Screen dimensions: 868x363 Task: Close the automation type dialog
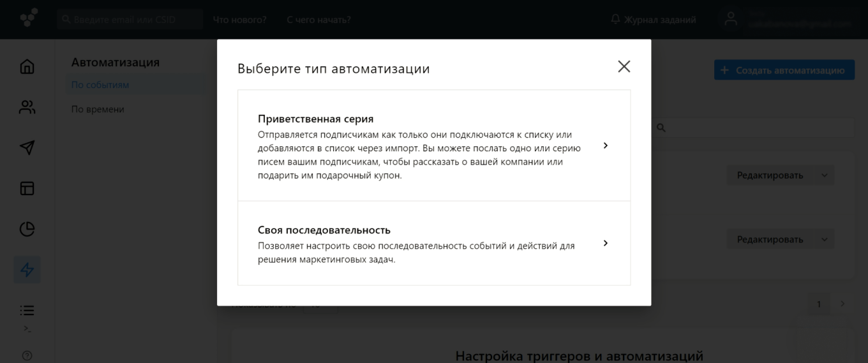click(x=624, y=66)
